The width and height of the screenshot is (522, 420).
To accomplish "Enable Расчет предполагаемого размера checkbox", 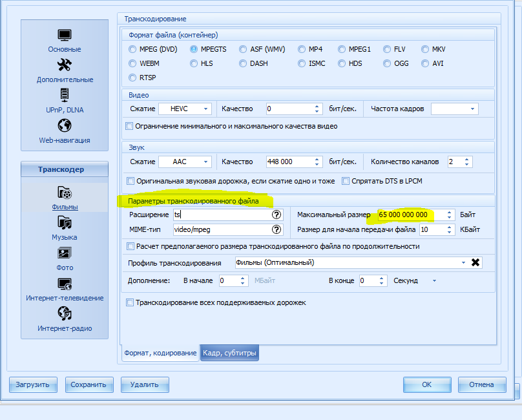I will (130, 246).
